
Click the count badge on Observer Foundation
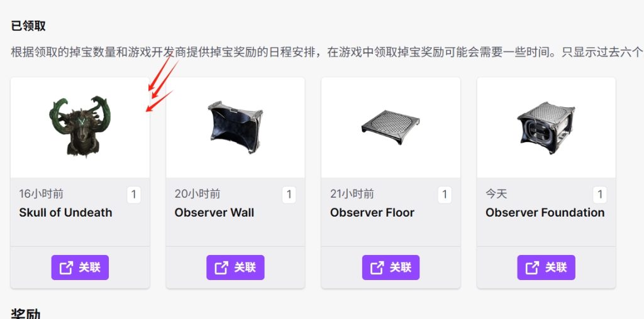tap(600, 195)
